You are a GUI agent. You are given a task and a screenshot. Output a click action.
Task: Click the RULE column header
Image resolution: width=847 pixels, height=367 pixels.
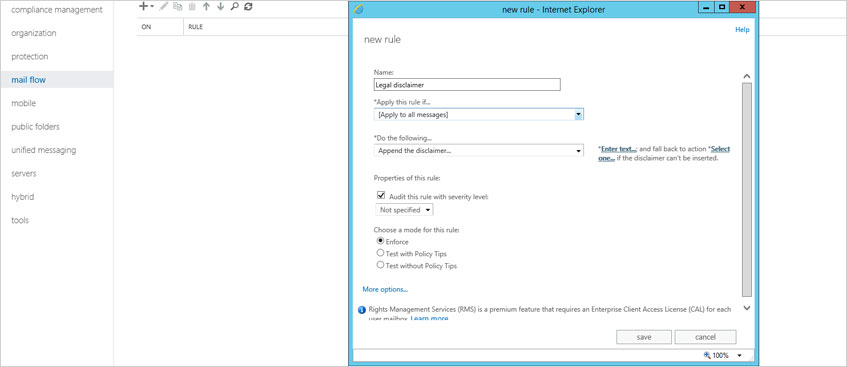click(196, 26)
